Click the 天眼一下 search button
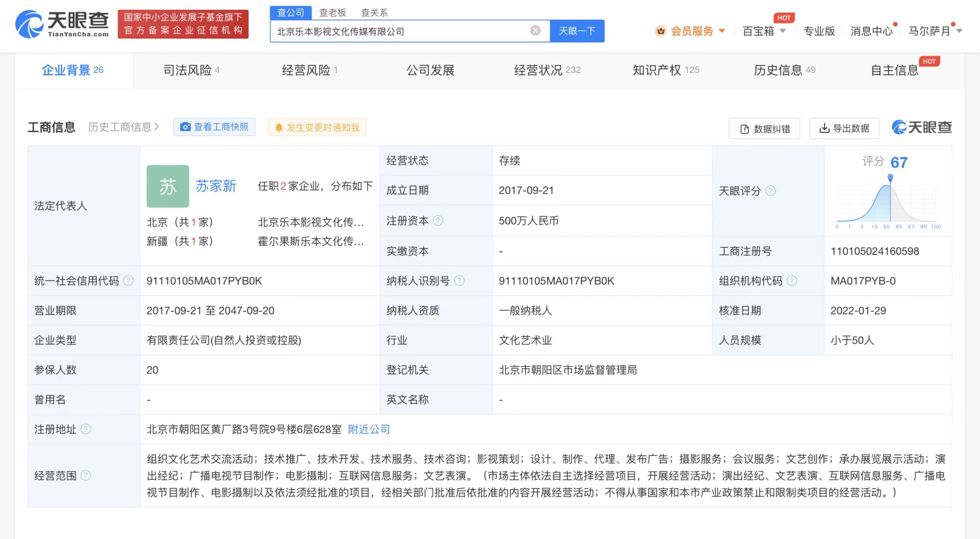Viewport: 980px width, 539px height. (577, 31)
